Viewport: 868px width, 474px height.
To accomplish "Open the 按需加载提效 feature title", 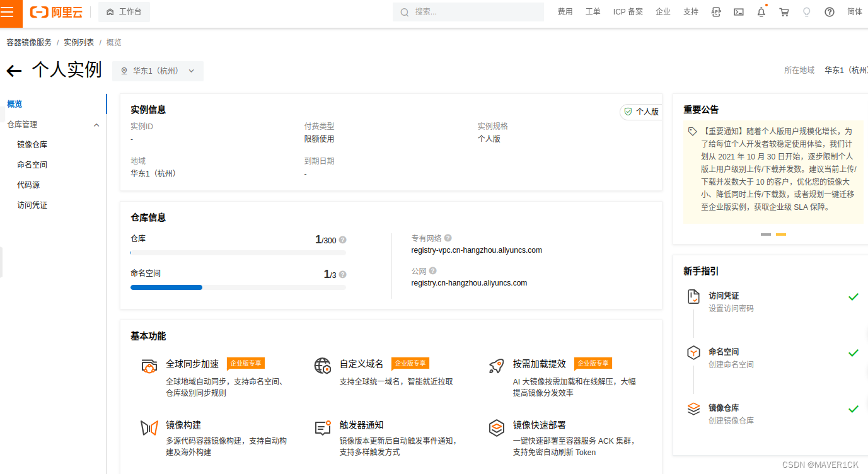I will (x=540, y=364).
